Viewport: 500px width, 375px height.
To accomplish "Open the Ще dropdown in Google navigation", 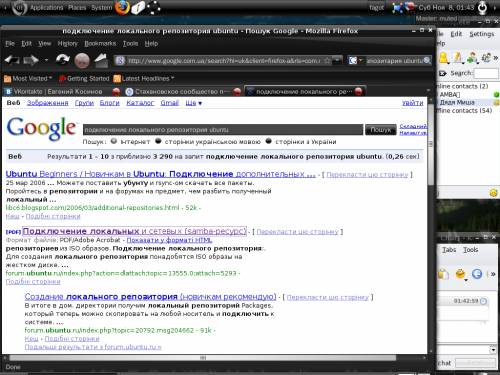I will tap(194, 103).
